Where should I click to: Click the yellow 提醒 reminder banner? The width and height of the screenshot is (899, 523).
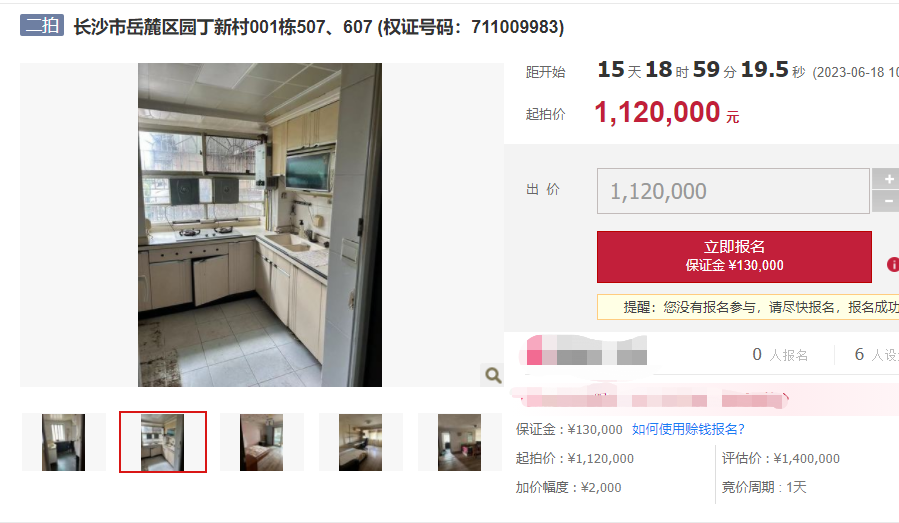748,307
